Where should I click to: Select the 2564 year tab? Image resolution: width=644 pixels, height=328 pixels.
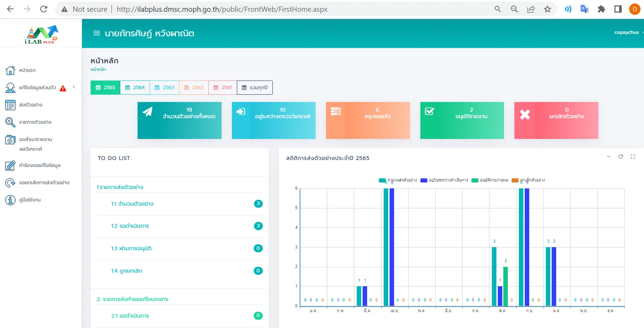[135, 87]
